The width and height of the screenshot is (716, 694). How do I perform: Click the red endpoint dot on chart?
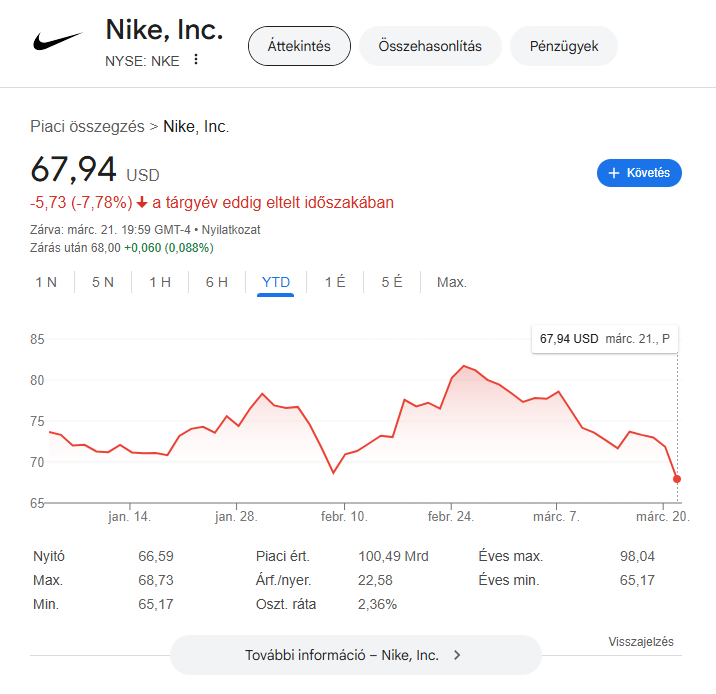(x=677, y=479)
